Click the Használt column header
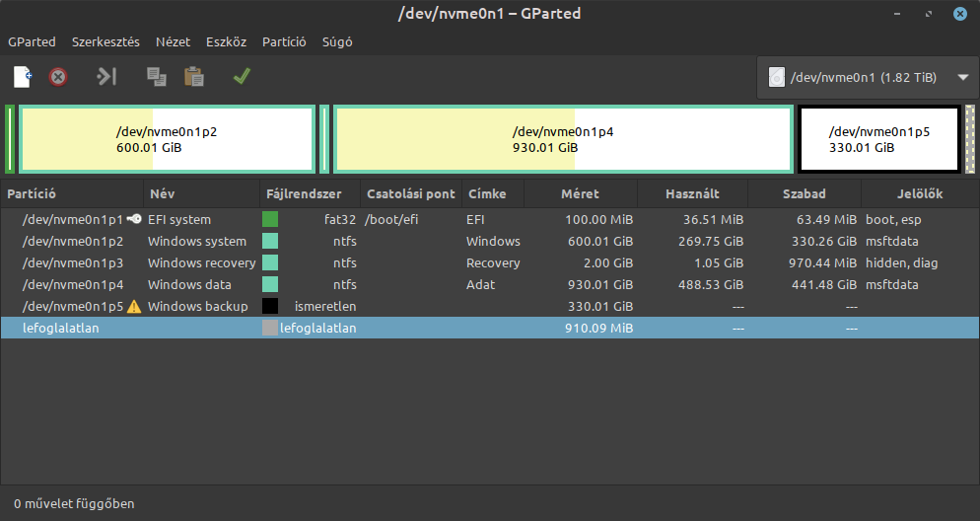Image resolution: width=980 pixels, height=521 pixels. pos(692,193)
